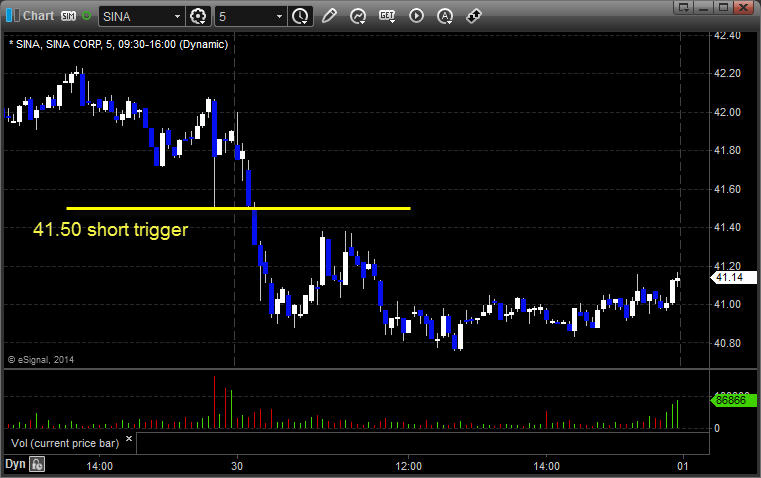Close the Vol study panel with X

(129, 439)
